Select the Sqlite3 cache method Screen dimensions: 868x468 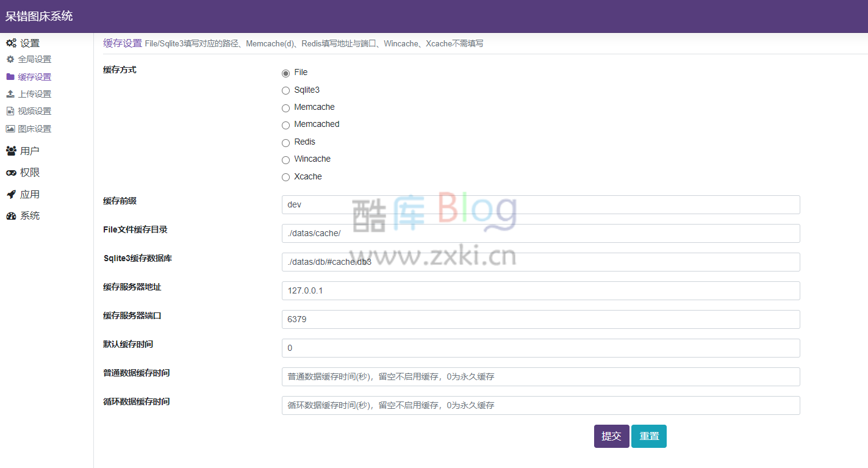[285, 90]
